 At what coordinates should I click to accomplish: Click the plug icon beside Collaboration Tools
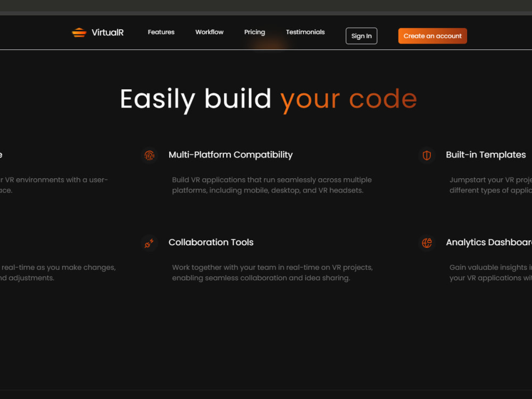pyautogui.click(x=149, y=243)
